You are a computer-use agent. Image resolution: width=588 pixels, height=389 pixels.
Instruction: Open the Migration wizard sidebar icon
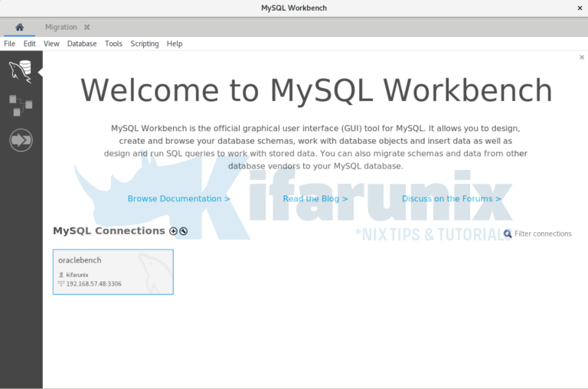point(21,140)
